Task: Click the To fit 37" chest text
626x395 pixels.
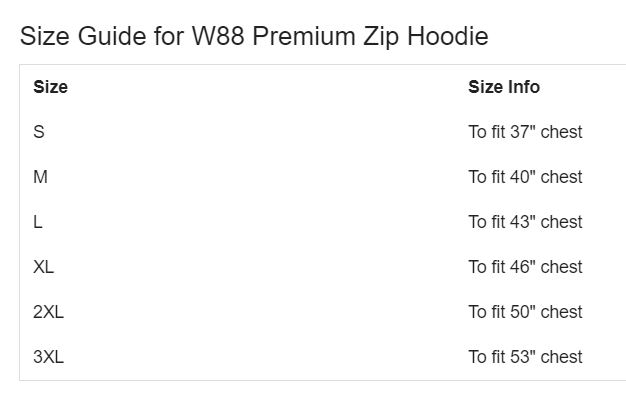Action: coord(525,132)
